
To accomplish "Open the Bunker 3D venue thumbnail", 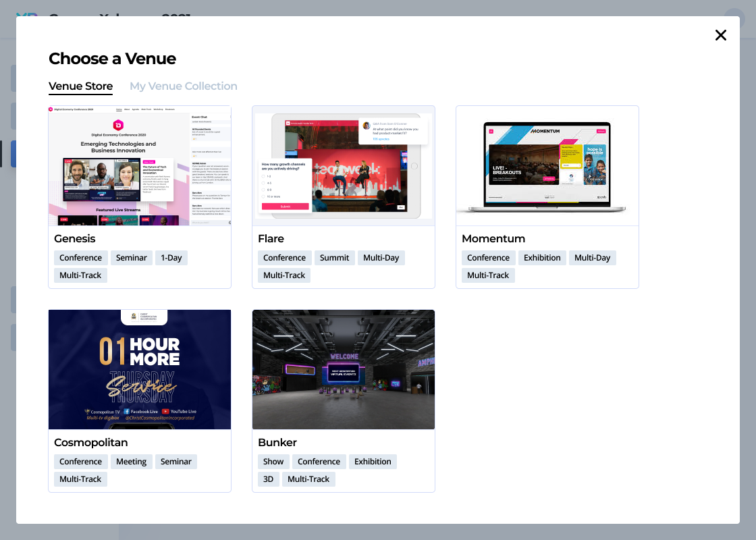I will pyautogui.click(x=343, y=369).
